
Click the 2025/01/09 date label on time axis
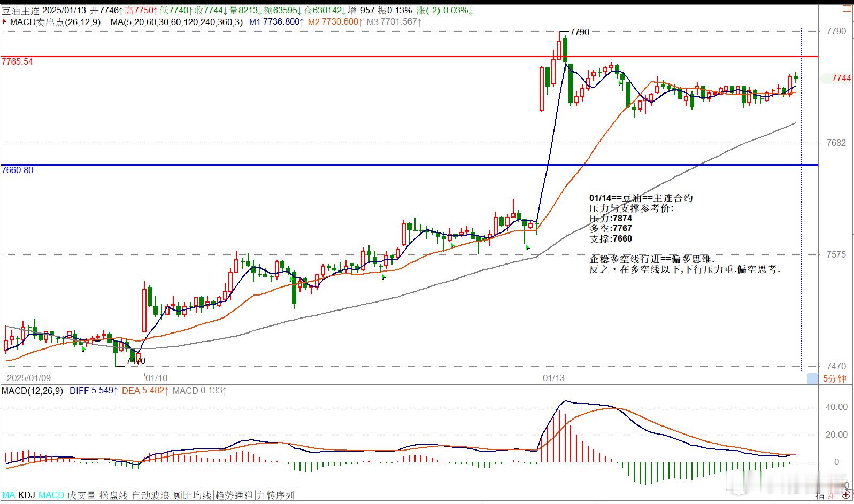pyautogui.click(x=28, y=378)
